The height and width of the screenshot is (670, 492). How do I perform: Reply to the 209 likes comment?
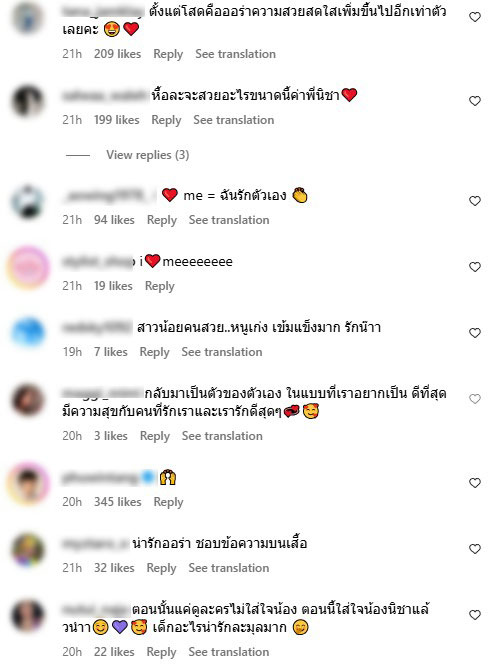pos(168,54)
